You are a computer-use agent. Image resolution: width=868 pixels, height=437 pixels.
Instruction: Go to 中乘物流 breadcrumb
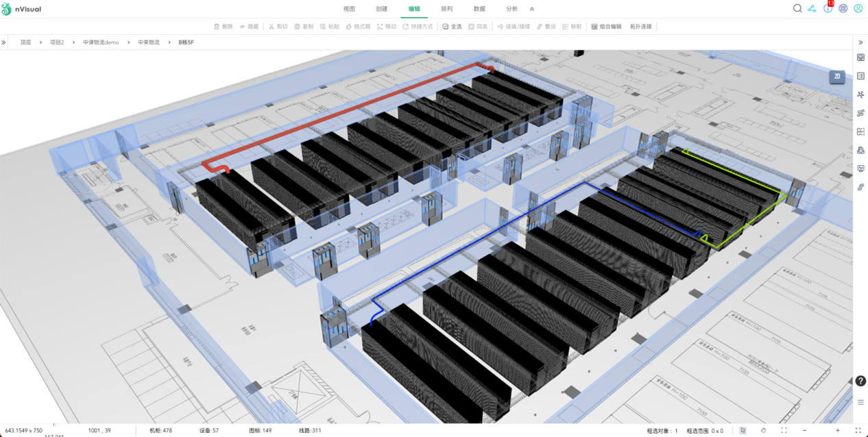(x=149, y=42)
